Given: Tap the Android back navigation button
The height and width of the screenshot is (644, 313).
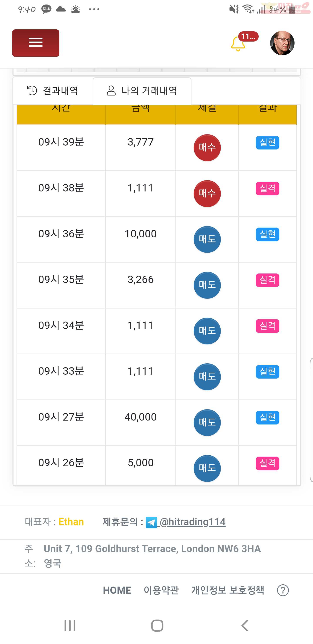Looking at the screenshot, I should (x=245, y=626).
